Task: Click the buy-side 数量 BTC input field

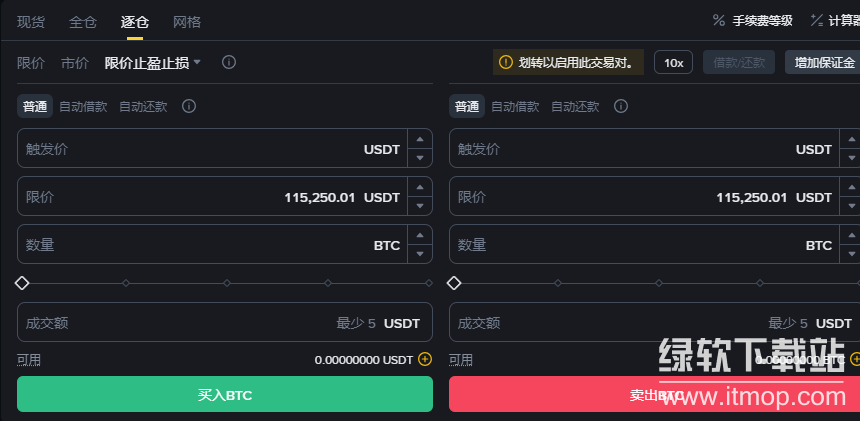Action: pos(200,244)
